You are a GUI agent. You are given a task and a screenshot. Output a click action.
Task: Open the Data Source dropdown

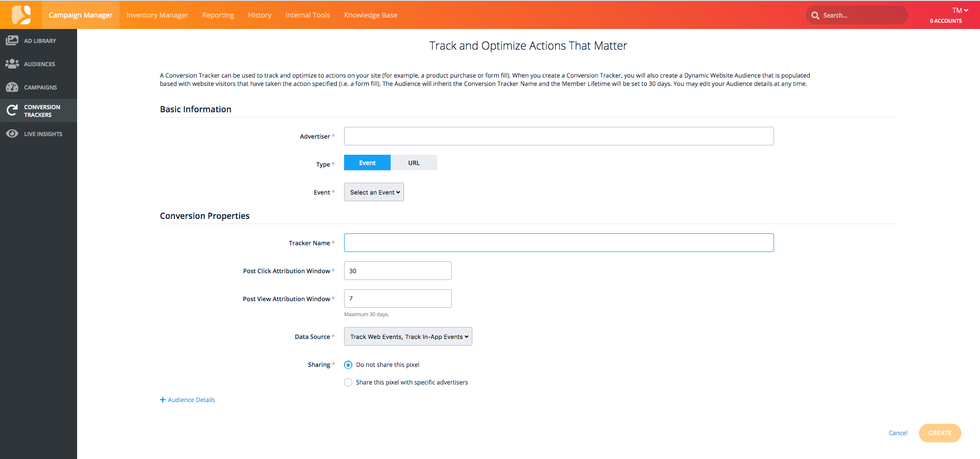(408, 336)
